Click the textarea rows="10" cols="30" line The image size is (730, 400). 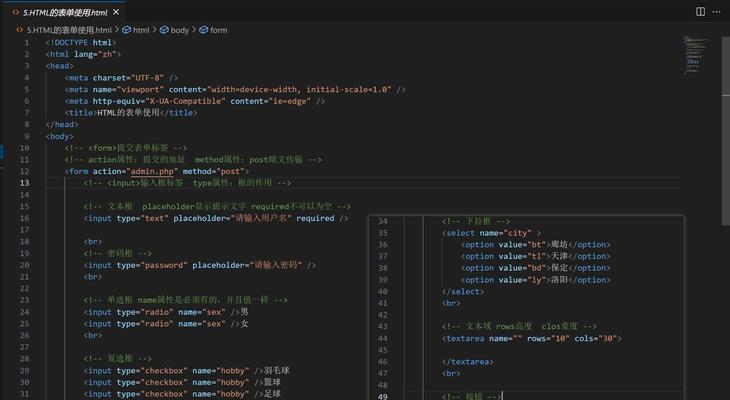click(532, 339)
